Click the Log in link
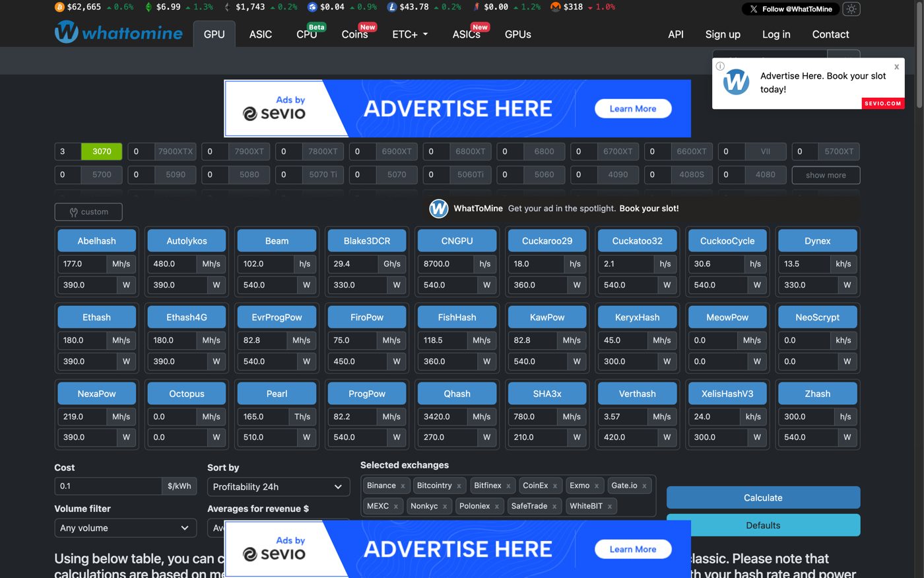Image resolution: width=924 pixels, height=578 pixels. tap(776, 34)
